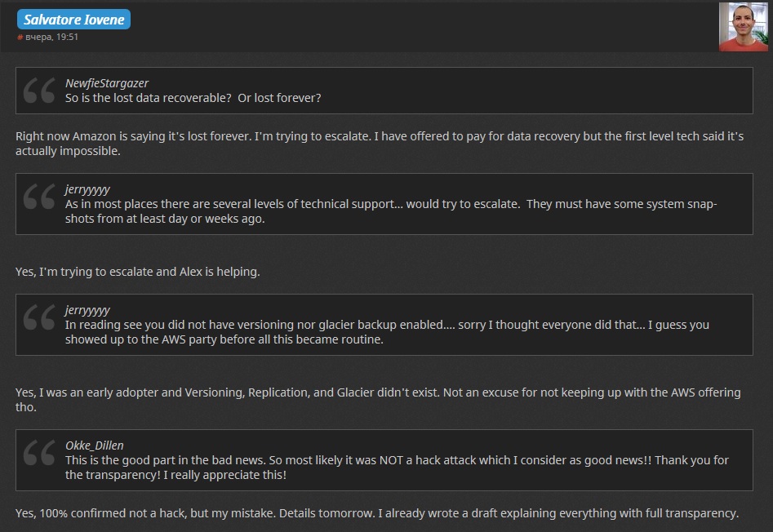Click quotation mark icon in jerryyyyy's technical support quote

click(x=40, y=197)
